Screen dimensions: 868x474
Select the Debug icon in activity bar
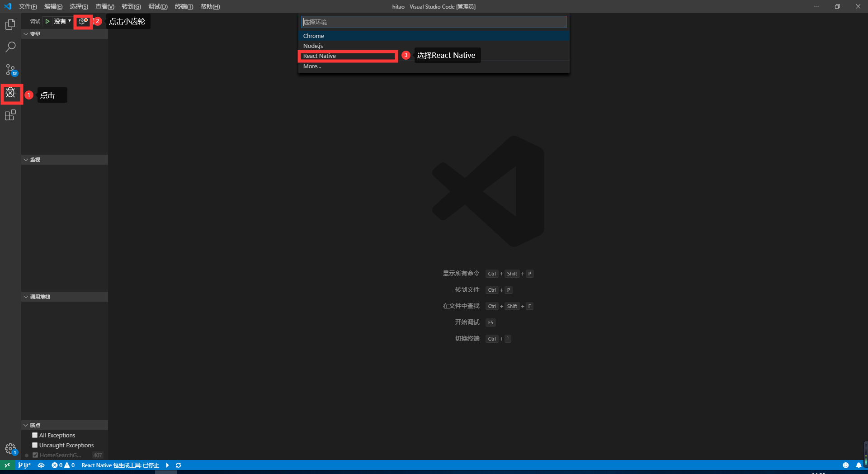tap(10, 94)
